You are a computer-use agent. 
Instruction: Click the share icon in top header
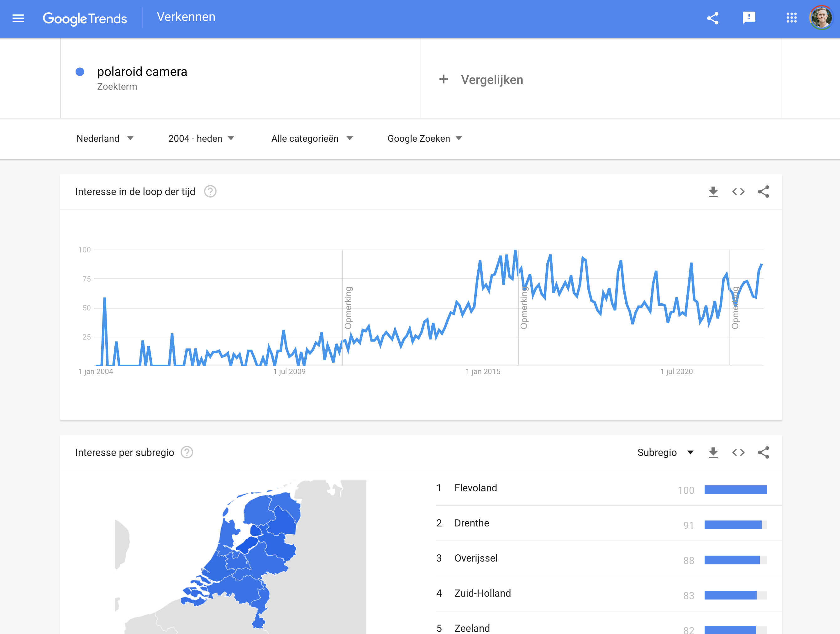pyautogui.click(x=712, y=18)
